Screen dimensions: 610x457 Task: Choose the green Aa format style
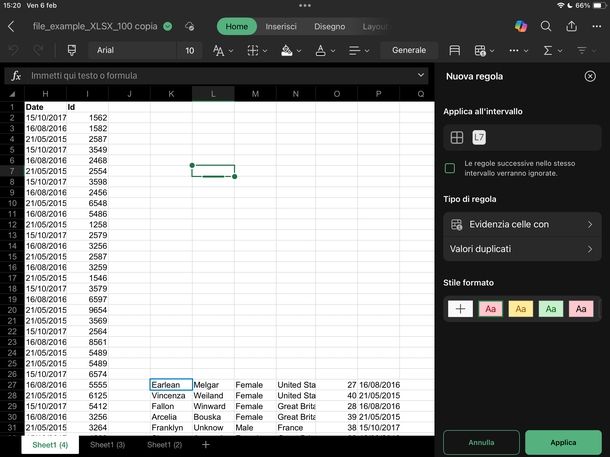(550, 309)
